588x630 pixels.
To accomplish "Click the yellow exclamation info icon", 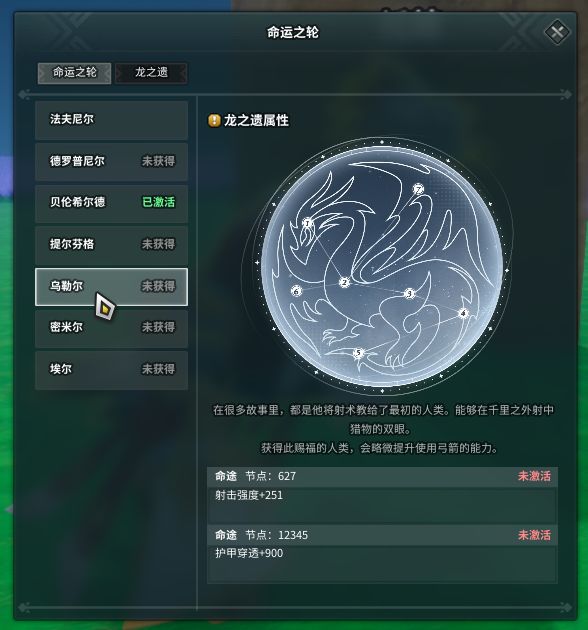I will (214, 120).
